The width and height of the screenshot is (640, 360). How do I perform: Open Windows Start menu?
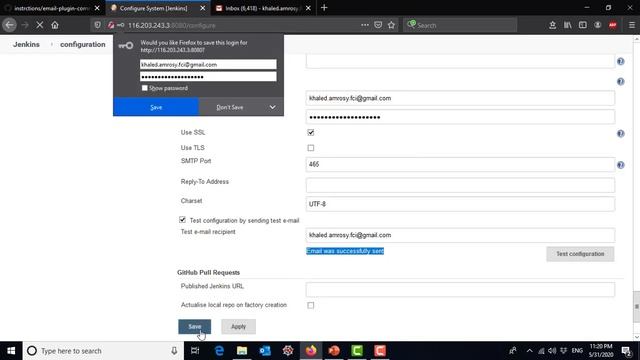point(11,351)
